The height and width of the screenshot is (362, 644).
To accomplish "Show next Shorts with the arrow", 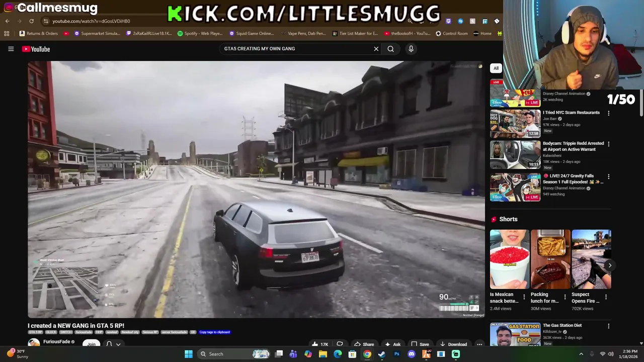I will pos(610,265).
